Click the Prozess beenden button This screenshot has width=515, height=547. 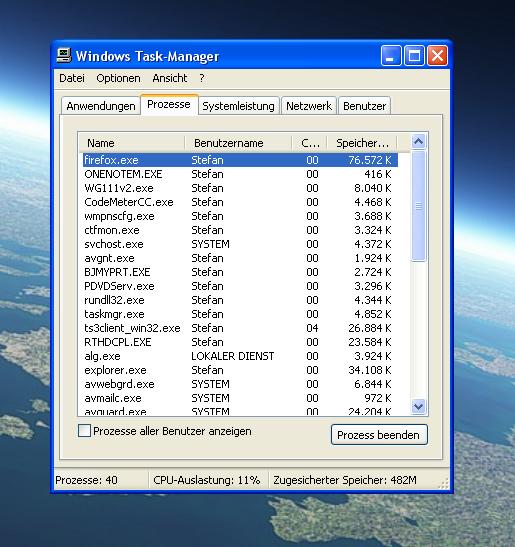point(379,435)
